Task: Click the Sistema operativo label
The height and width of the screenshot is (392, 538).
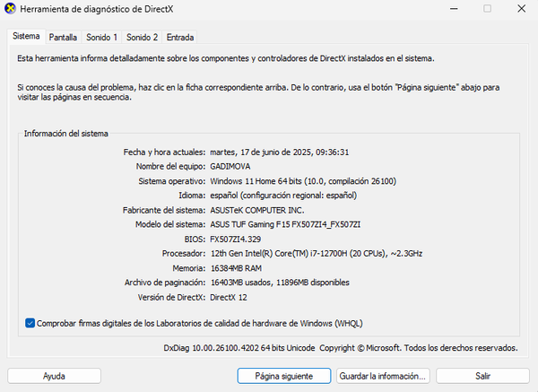Action: point(172,181)
